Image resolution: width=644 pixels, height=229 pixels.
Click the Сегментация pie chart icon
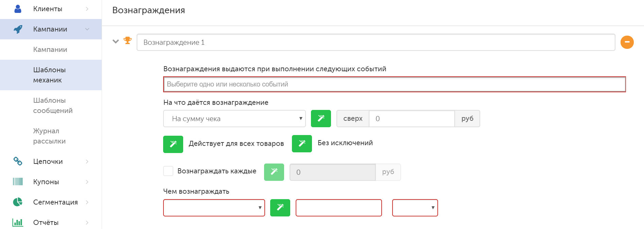click(x=18, y=202)
